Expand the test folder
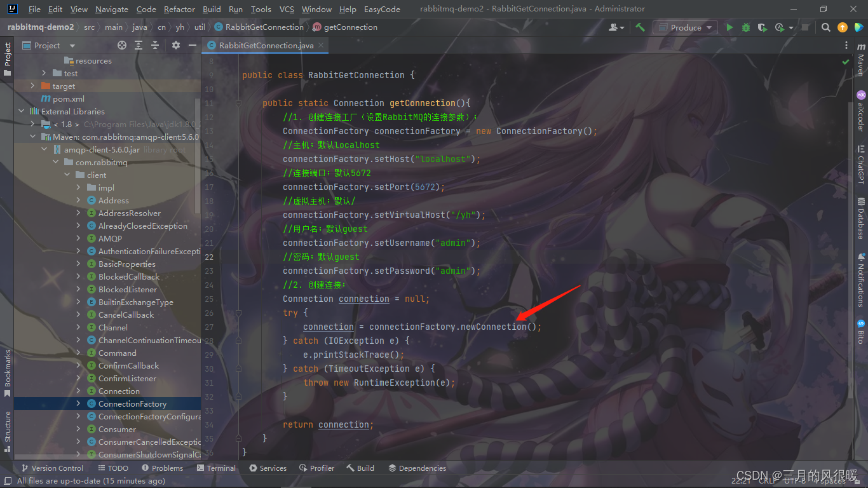Image resolution: width=868 pixels, height=488 pixels. pos(44,73)
